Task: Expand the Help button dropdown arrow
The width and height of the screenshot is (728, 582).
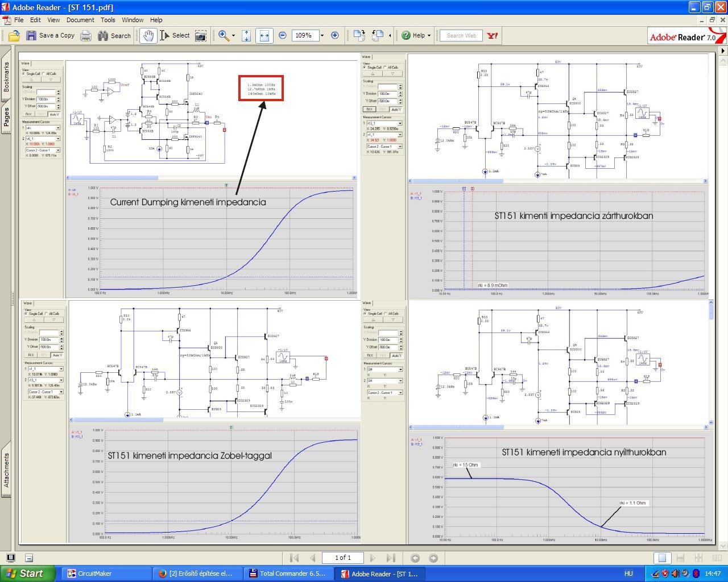Action: [x=429, y=36]
